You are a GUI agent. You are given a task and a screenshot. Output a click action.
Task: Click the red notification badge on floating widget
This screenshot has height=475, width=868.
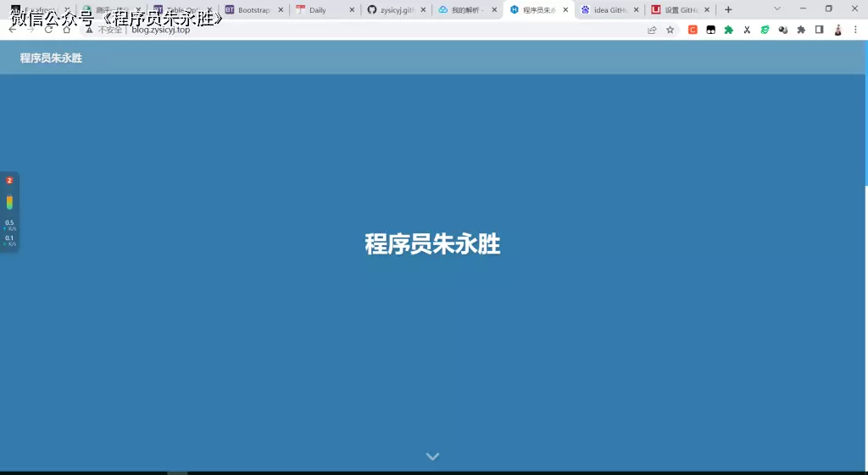pos(9,181)
